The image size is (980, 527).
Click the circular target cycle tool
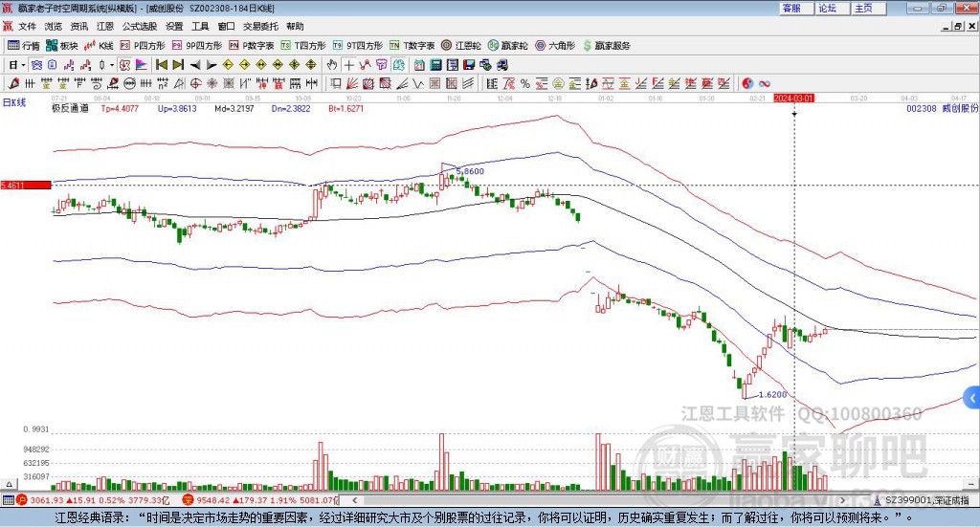(195, 83)
